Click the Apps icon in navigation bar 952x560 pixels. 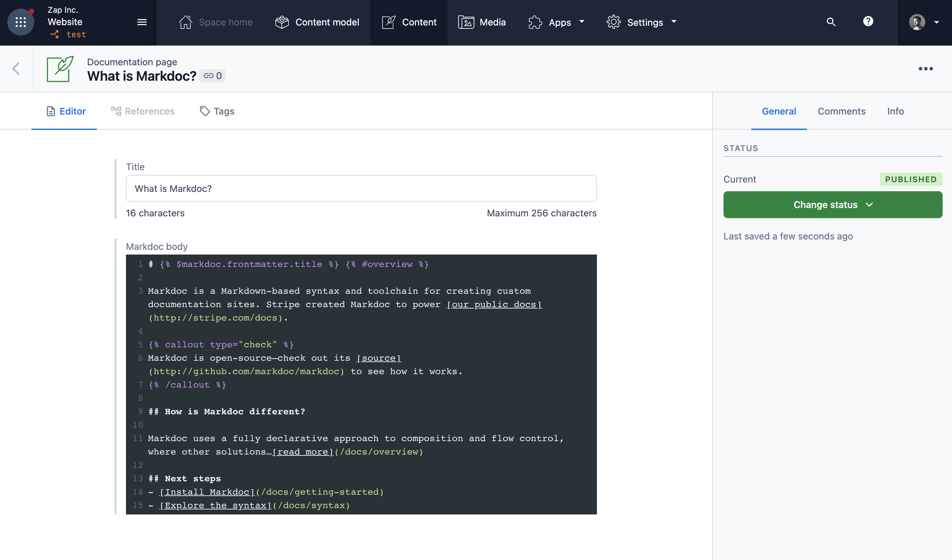pyautogui.click(x=537, y=22)
